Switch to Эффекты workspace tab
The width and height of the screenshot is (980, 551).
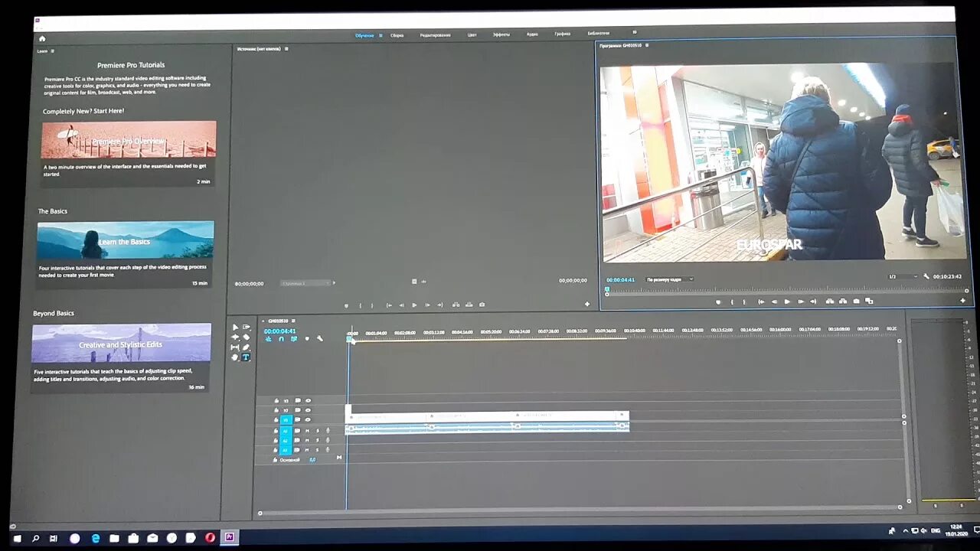(x=501, y=34)
